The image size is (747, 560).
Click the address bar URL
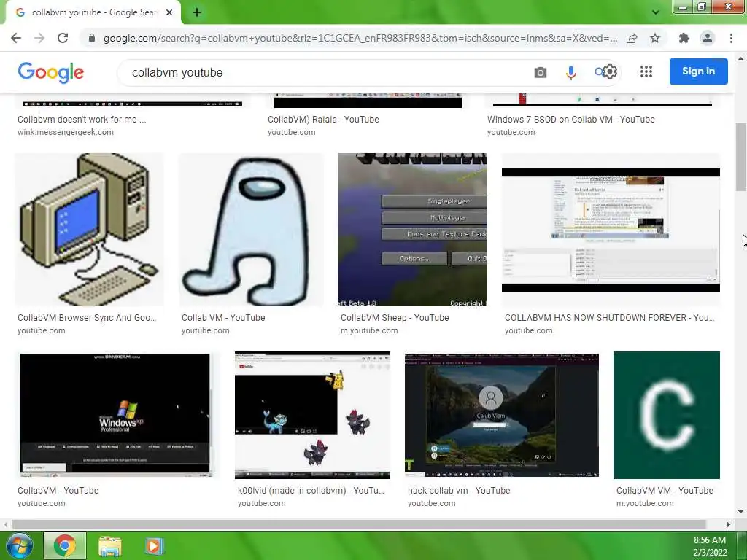(x=360, y=38)
